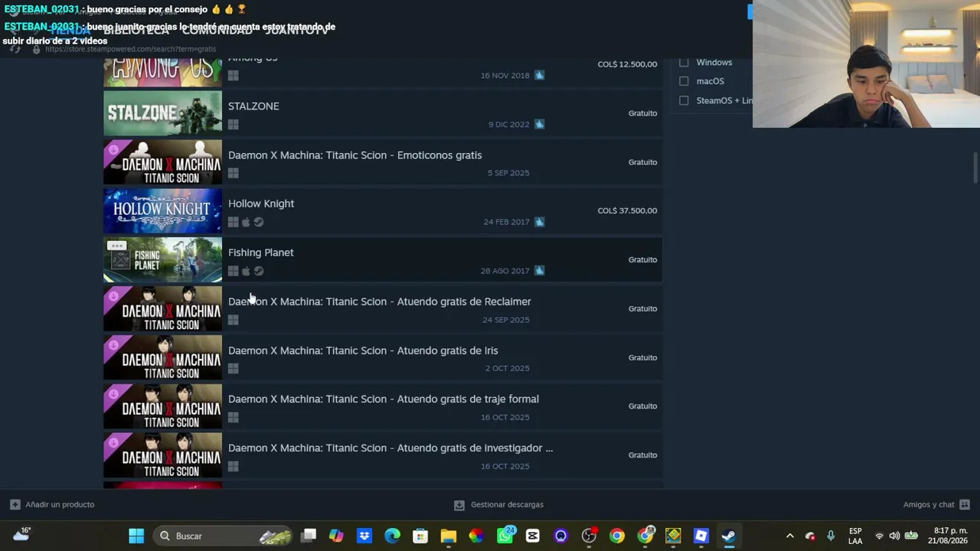Click the macOS apple icon under Hollow Knight
The image size is (980, 551).
click(246, 222)
